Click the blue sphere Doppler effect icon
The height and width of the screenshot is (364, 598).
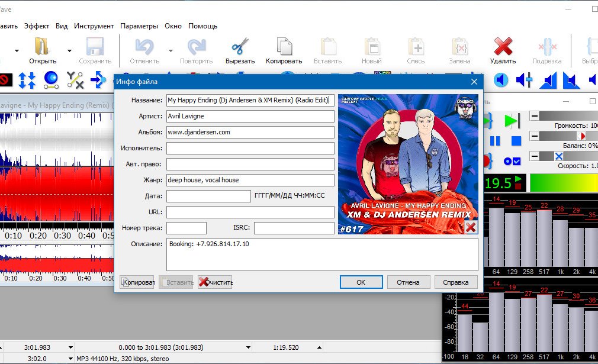(x=51, y=80)
